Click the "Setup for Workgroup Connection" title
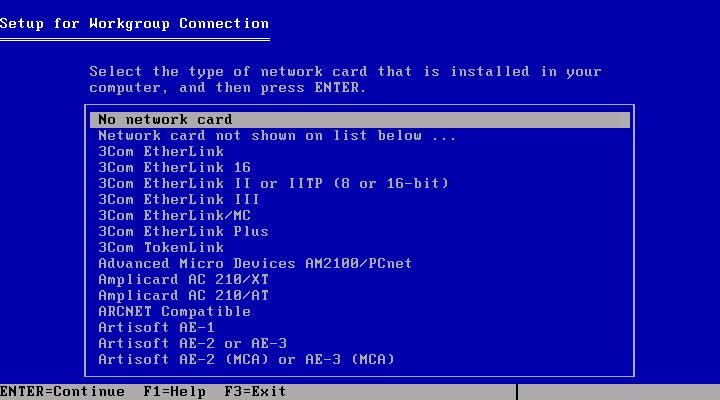 [x=135, y=24]
